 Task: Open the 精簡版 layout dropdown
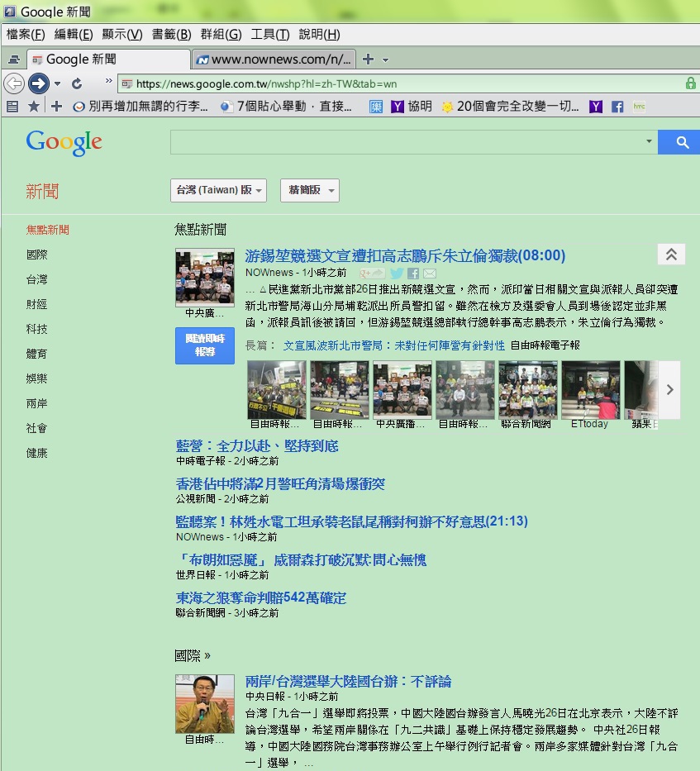[309, 190]
